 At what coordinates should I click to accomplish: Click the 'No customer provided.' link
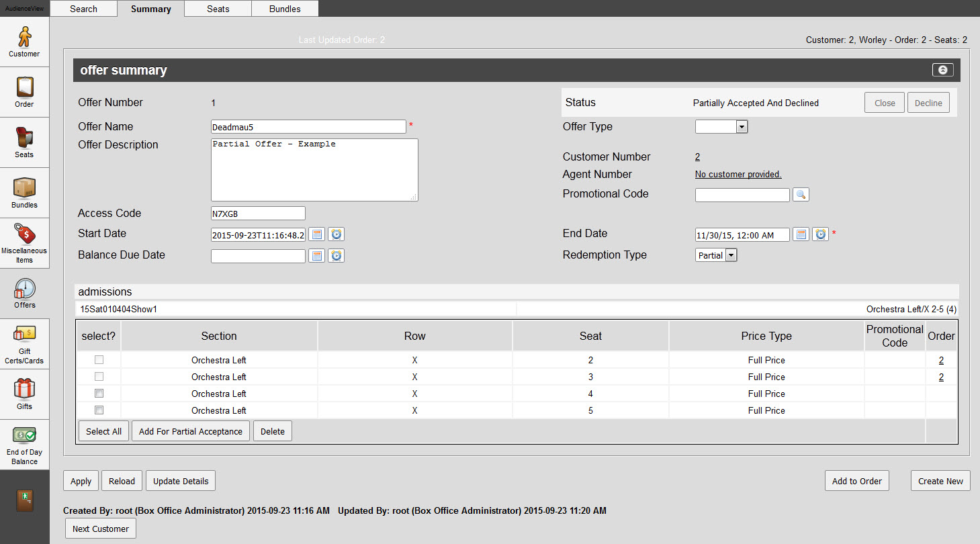[738, 174]
